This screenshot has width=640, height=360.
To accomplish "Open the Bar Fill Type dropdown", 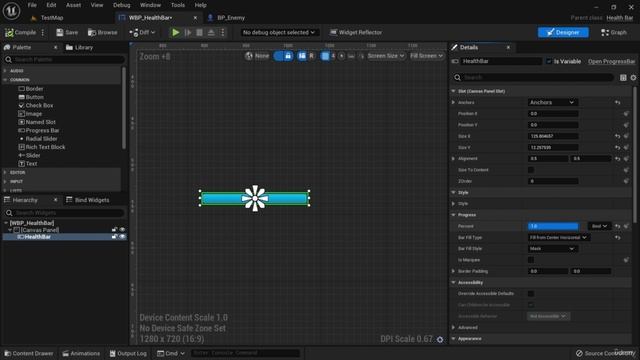I will coord(558,237).
